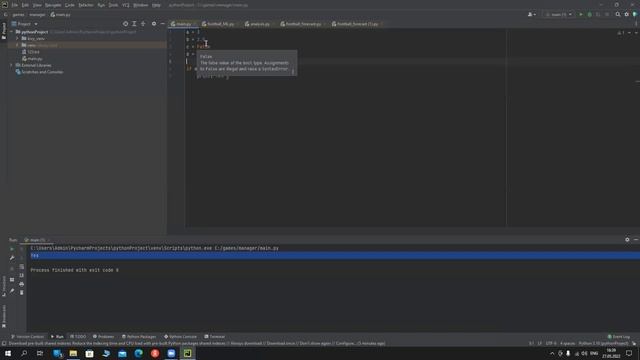Click the expand all icon in Project panel
The image size is (640, 360).
[134, 24]
